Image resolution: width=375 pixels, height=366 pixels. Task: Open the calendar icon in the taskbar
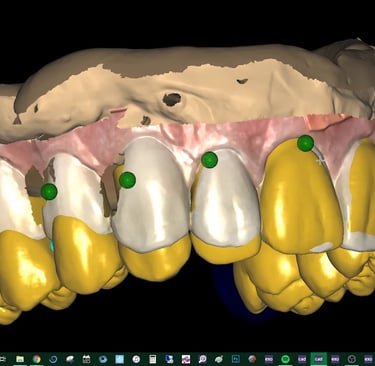[86, 359]
